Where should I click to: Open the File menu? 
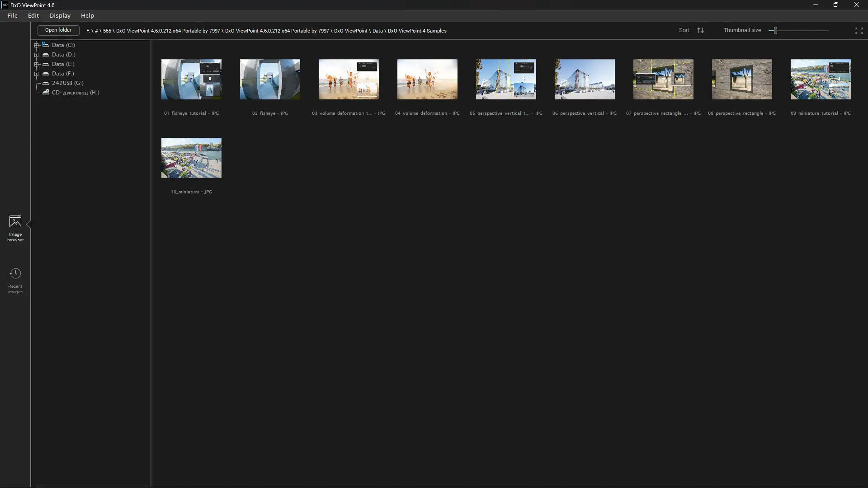point(13,15)
